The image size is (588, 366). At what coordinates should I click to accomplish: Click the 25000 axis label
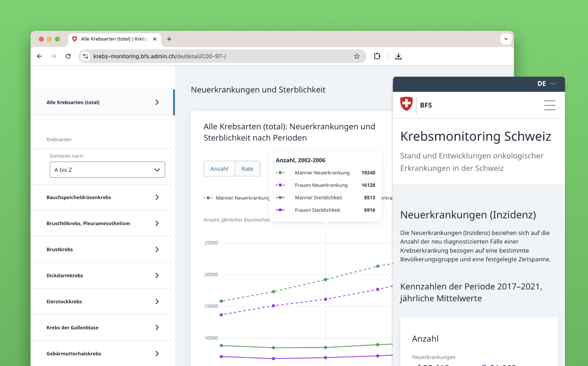(x=211, y=243)
